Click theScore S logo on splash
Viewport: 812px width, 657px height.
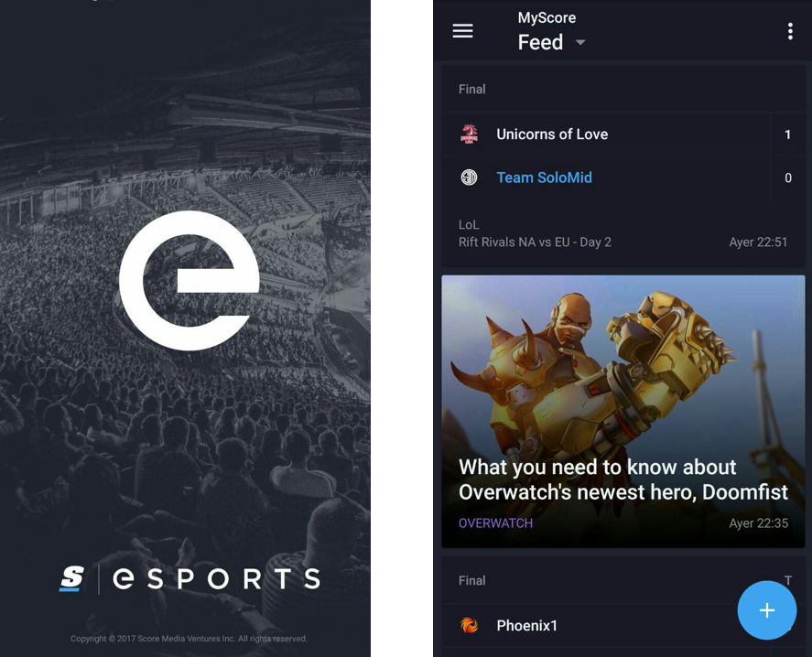click(x=72, y=579)
